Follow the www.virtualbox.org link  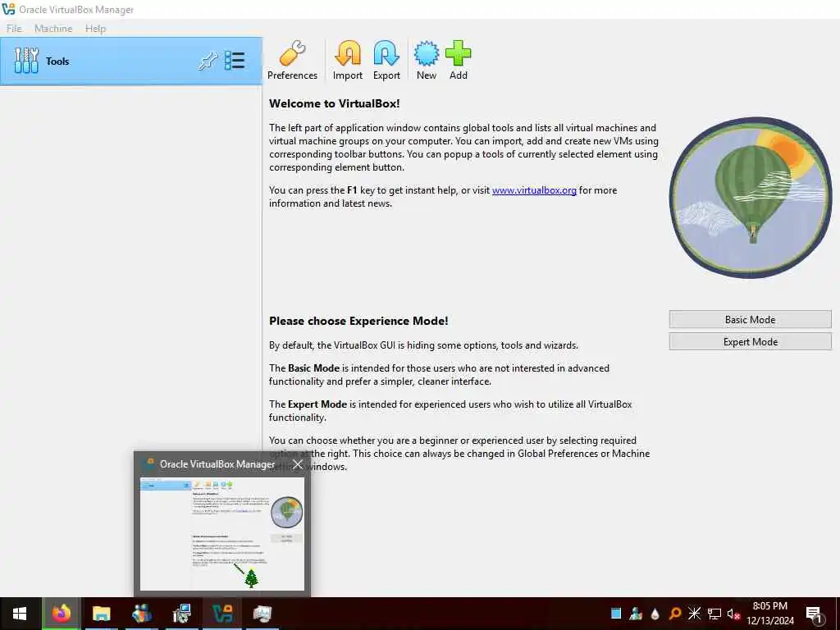coord(534,190)
